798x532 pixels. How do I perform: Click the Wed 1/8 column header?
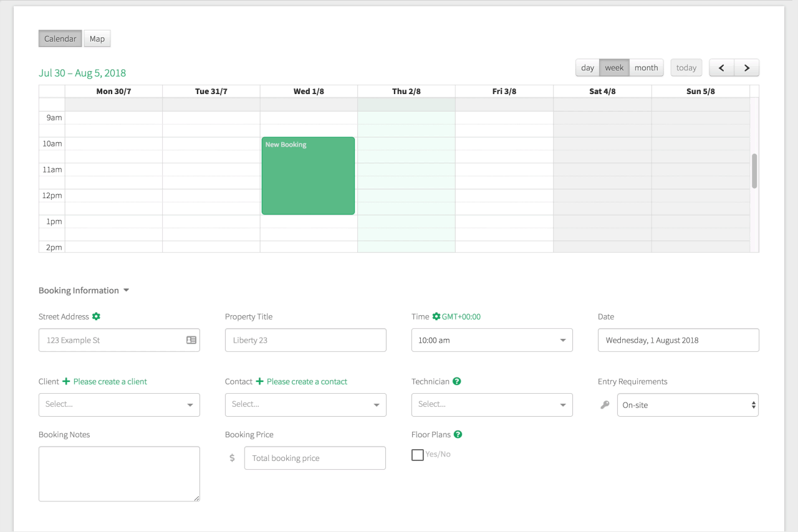pos(309,92)
